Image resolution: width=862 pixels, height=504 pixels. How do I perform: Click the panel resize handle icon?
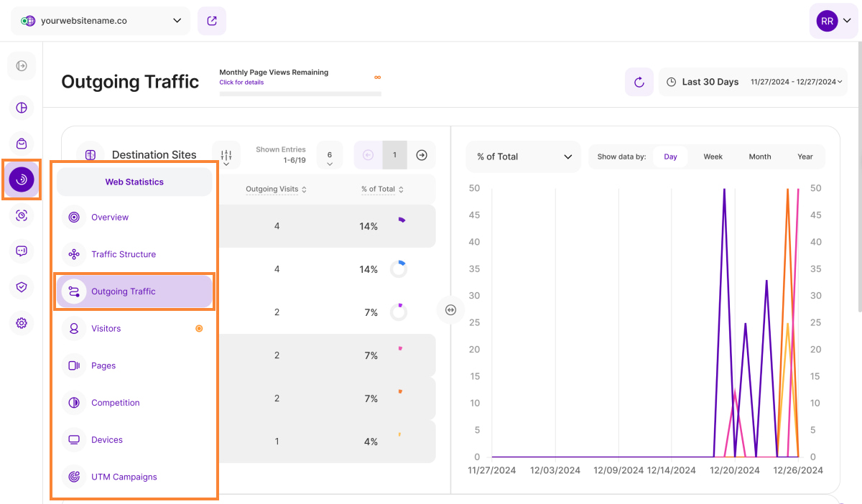pos(450,310)
